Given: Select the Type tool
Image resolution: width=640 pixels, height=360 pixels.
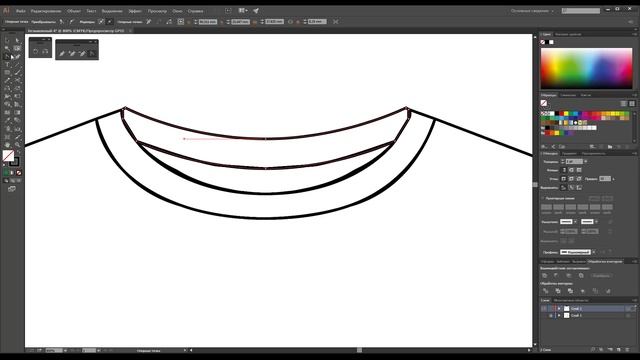Looking at the screenshot, I should 7,64.
